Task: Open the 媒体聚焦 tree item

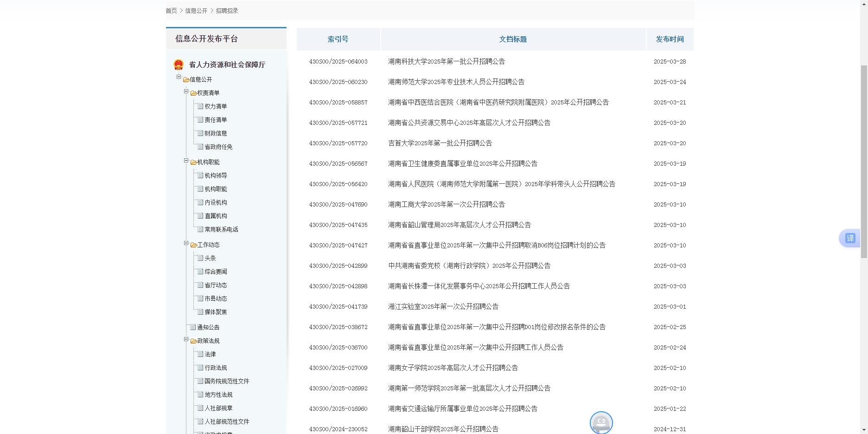Action: [x=215, y=311]
